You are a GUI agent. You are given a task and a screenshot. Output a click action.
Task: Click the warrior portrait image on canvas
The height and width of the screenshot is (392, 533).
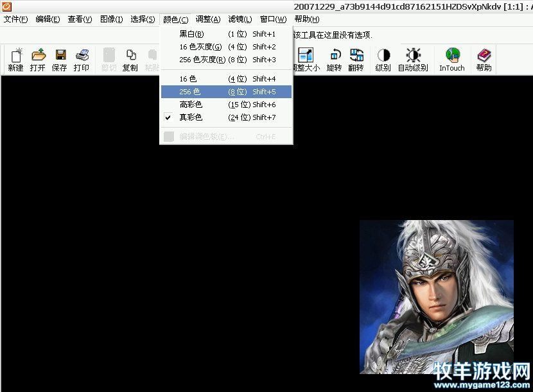click(437, 297)
